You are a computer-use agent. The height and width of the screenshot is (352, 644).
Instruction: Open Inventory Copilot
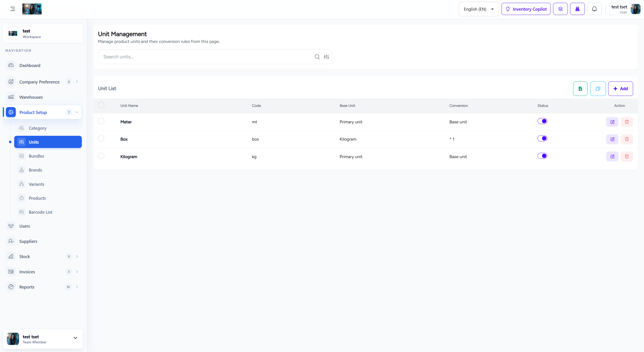(526, 9)
